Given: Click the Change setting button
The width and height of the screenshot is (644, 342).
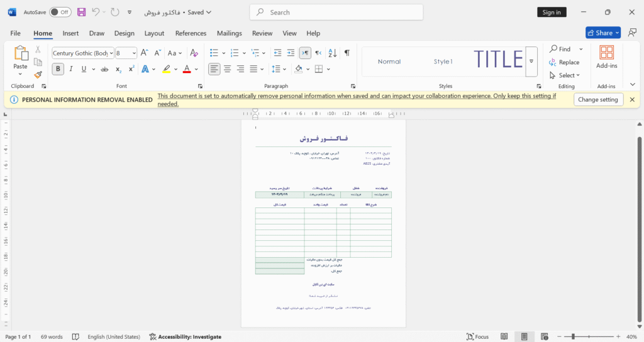Looking at the screenshot, I should (597, 99).
